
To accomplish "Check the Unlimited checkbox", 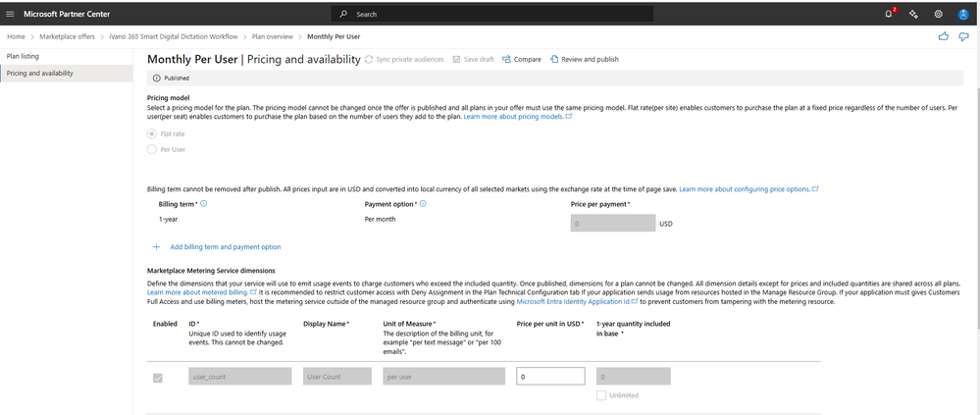I will (x=601, y=395).
